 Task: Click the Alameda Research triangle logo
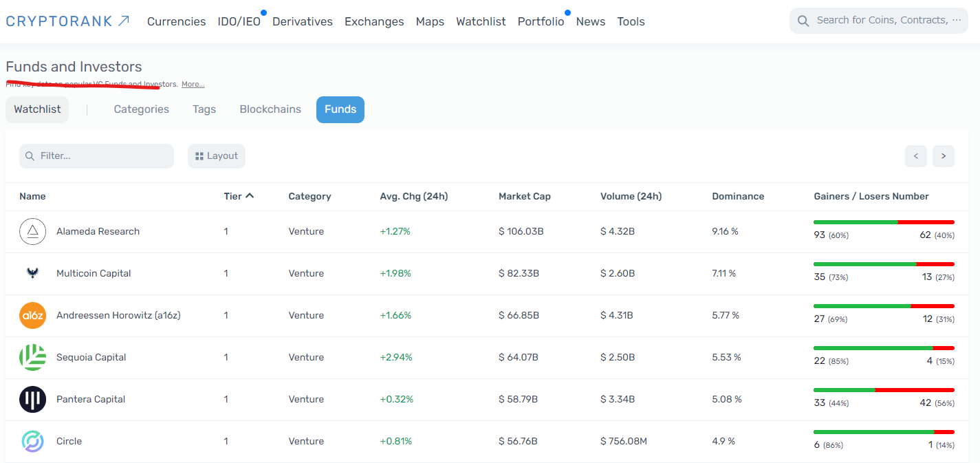coord(32,231)
